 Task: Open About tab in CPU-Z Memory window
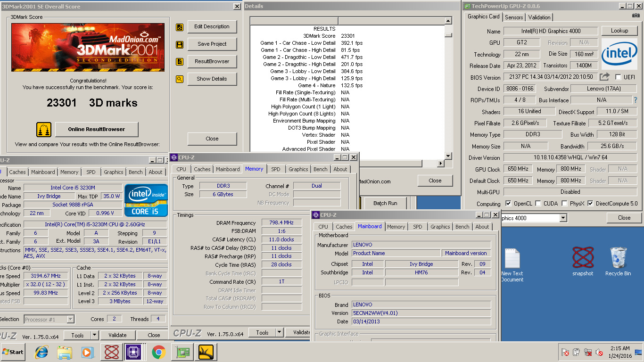point(340,169)
